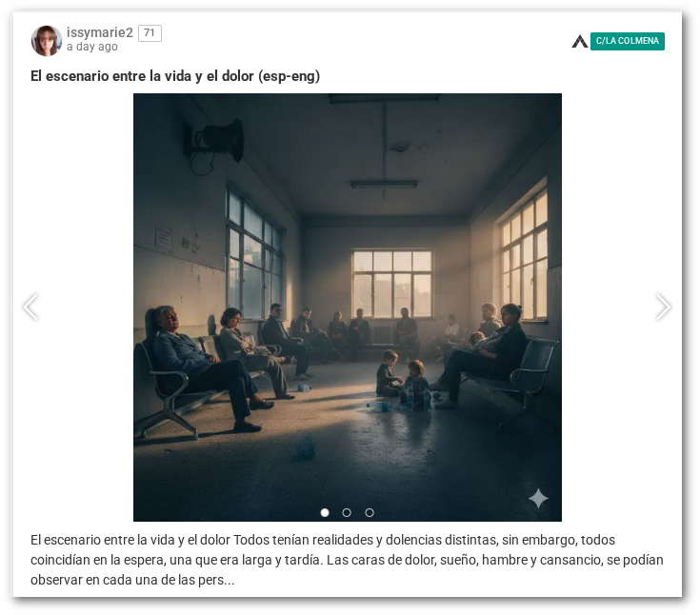700x615 pixels.
Task: Go to the previous slide arrow
Action: pyautogui.click(x=30, y=307)
